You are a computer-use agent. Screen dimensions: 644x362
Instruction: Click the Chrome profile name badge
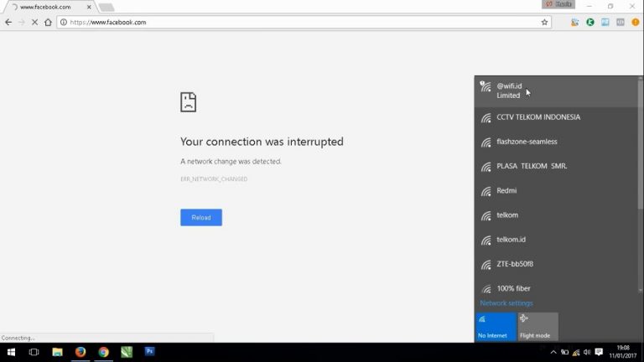(558, 4)
